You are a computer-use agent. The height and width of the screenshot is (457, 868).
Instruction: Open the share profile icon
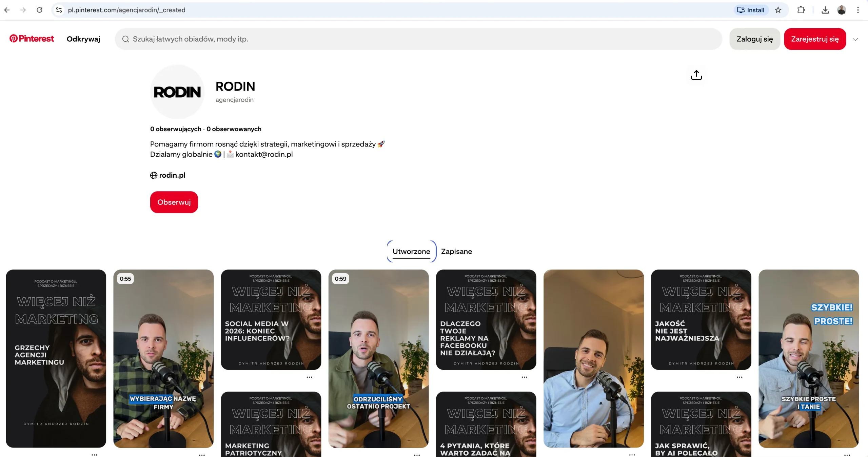pyautogui.click(x=696, y=75)
